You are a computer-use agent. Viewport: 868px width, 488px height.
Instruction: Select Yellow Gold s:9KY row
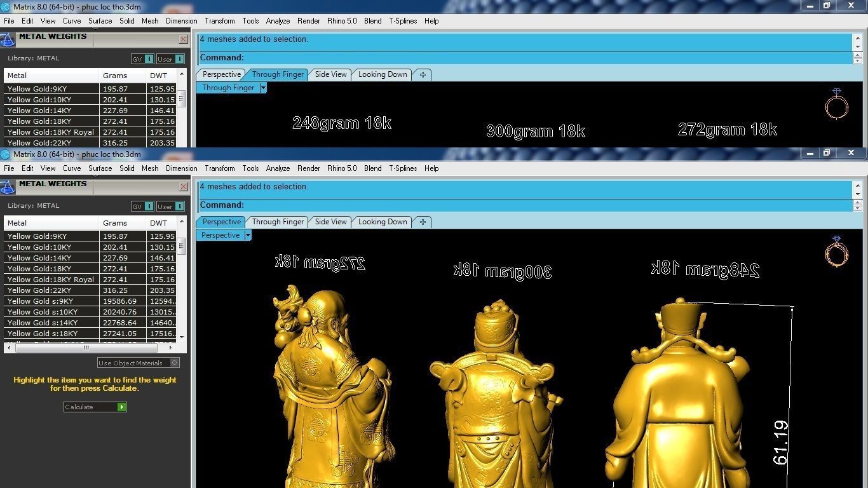click(90, 301)
